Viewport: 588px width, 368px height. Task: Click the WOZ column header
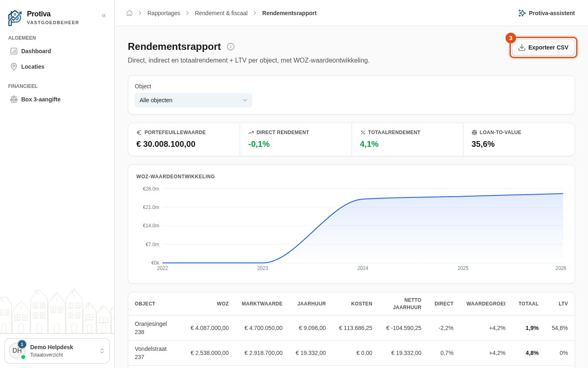(223, 304)
